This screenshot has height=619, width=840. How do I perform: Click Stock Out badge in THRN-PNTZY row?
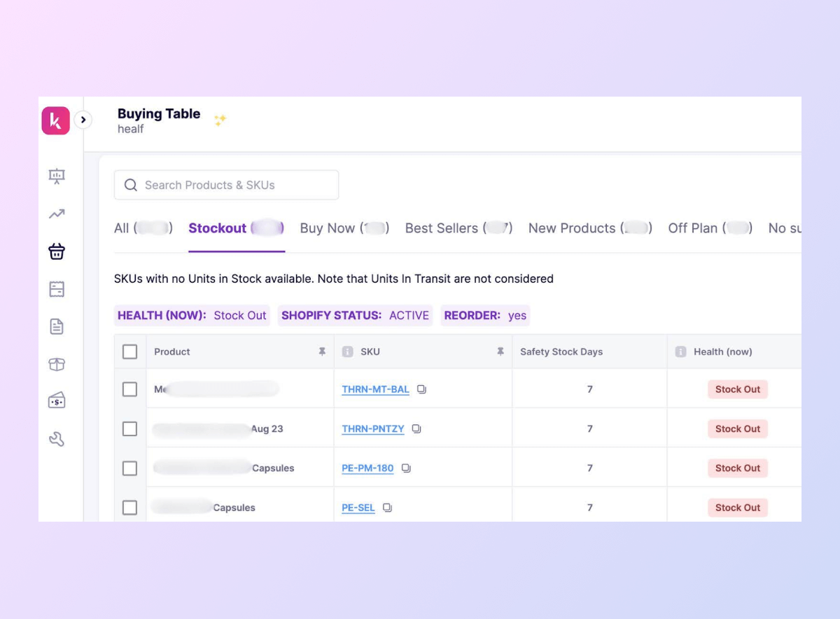click(738, 429)
